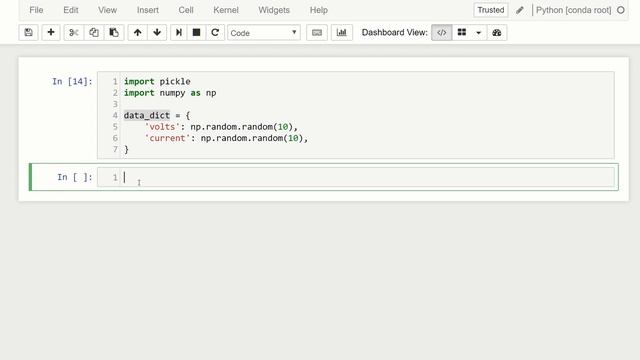Screen dimensions: 640x360
Task: Click the 'import pickle' code line
Action: pyautogui.click(x=157, y=82)
